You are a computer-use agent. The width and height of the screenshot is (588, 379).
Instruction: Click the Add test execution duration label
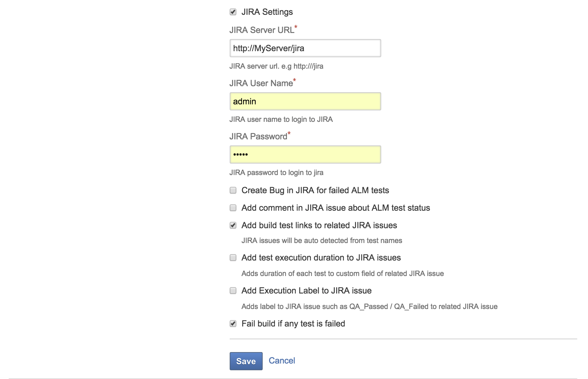tap(321, 258)
